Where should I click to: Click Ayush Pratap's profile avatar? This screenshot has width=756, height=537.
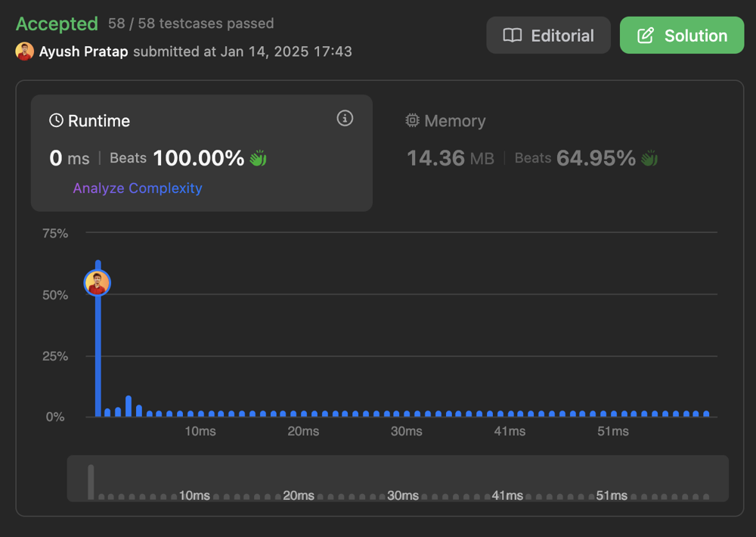tap(25, 51)
